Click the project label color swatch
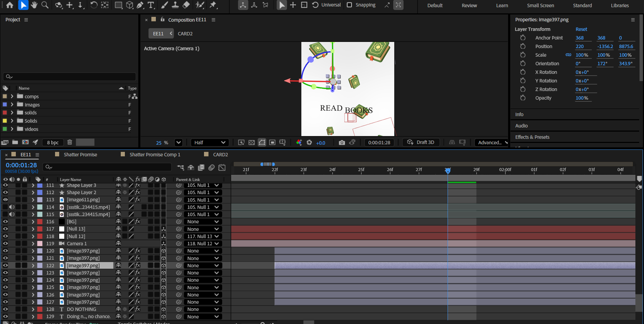This screenshot has height=324, width=644. click(x=85, y=142)
